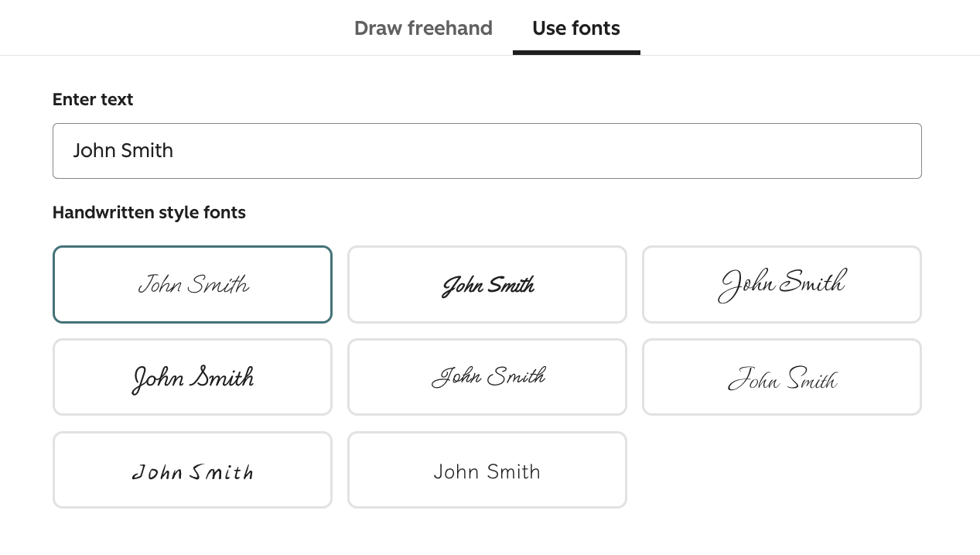The image size is (980, 555).
Task: Click the typed name John Smith text
Action: click(x=123, y=151)
